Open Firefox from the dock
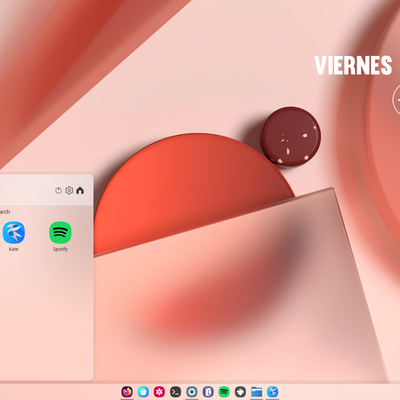This screenshot has height=400, width=400. [127, 391]
